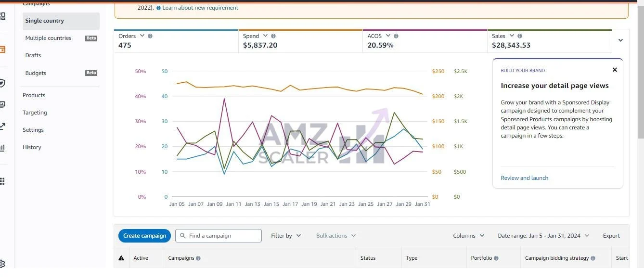Click the Create campaign button

pyautogui.click(x=144, y=236)
